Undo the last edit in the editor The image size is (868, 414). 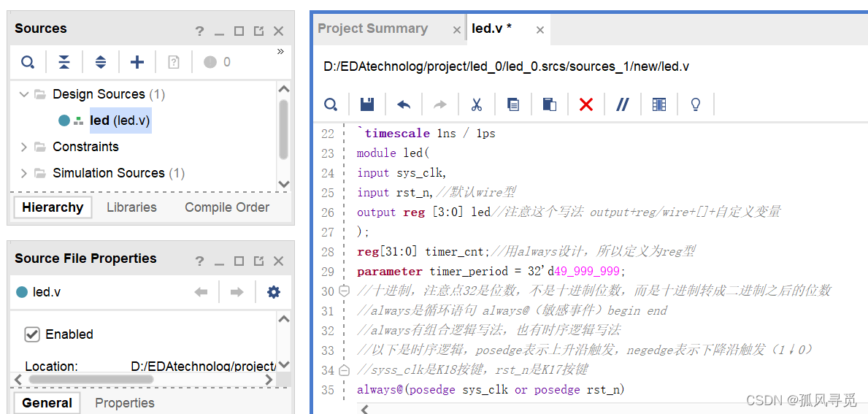pyautogui.click(x=404, y=104)
